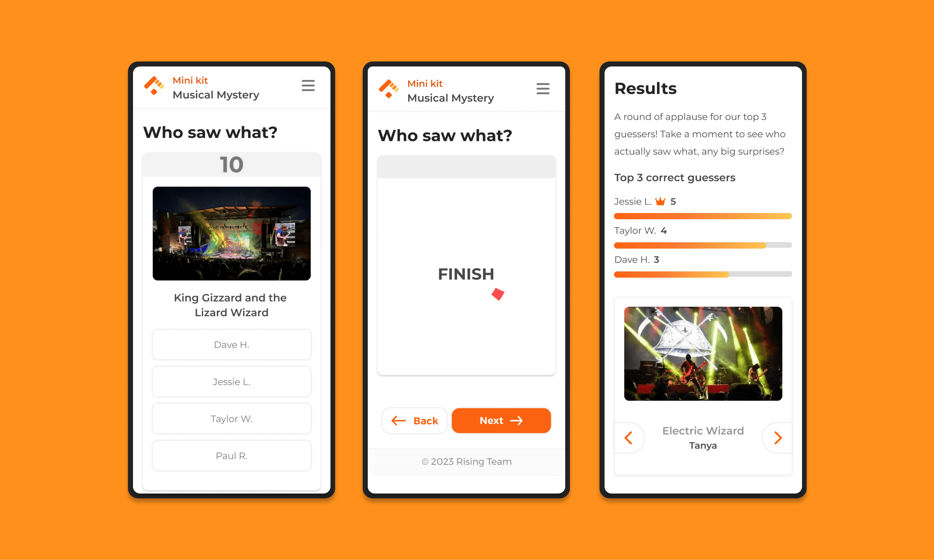Viewport: 934px width, 560px height.
Task: Click the FINISH screen area
Action: (x=466, y=274)
